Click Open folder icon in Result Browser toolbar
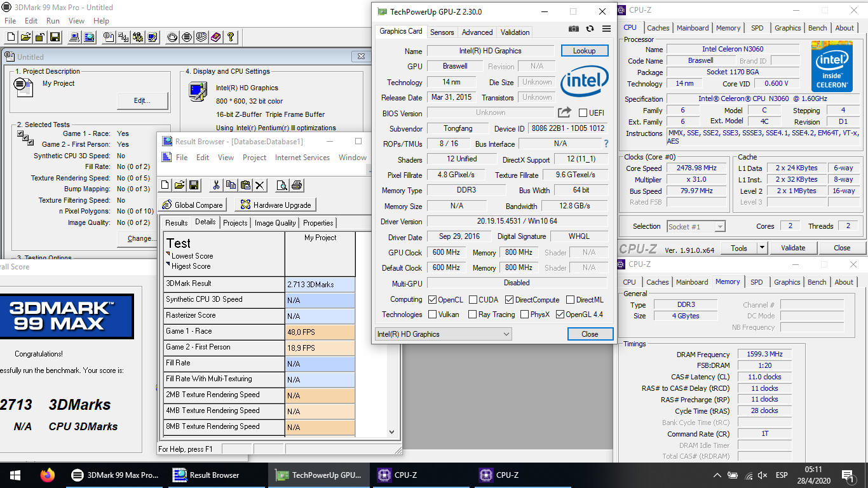Screen dimensions: 868x488 click(x=180, y=185)
